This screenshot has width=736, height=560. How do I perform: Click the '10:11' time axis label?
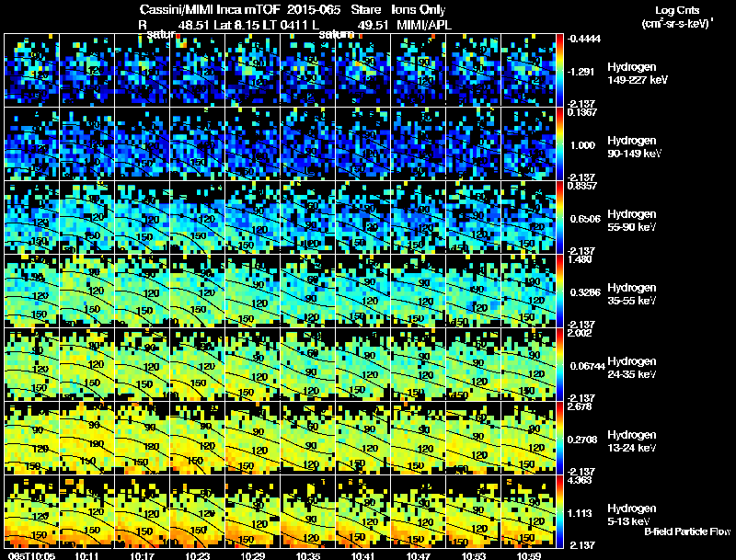pos(86,555)
